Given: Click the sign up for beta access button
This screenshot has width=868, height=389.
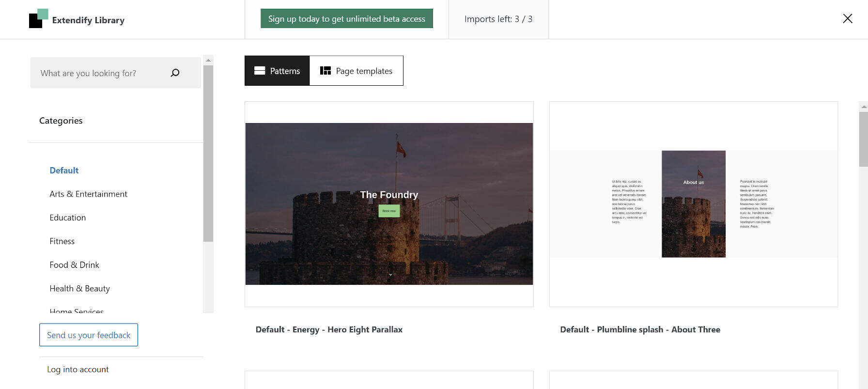Looking at the screenshot, I should point(346,19).
